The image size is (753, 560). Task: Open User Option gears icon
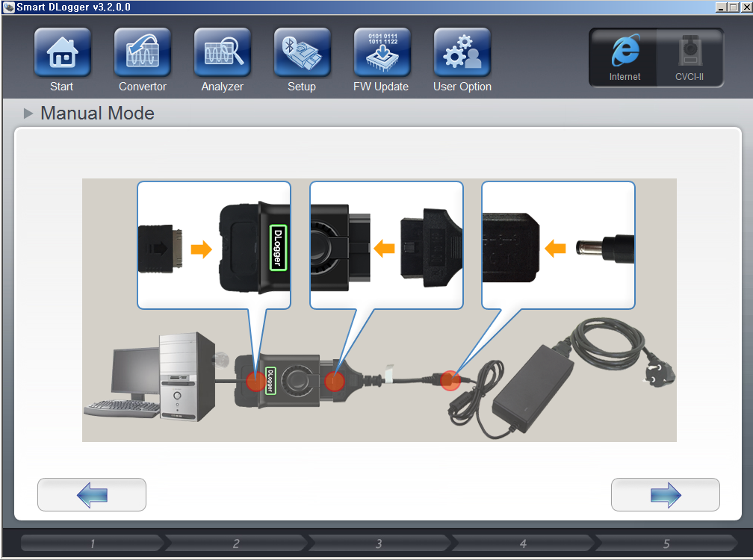pyautogui.click(x=462, y=52)
